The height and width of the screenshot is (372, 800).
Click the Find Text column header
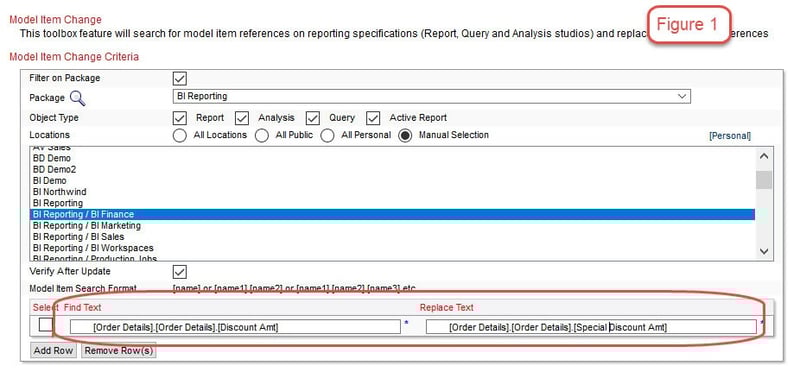click(x=83, y=307)
